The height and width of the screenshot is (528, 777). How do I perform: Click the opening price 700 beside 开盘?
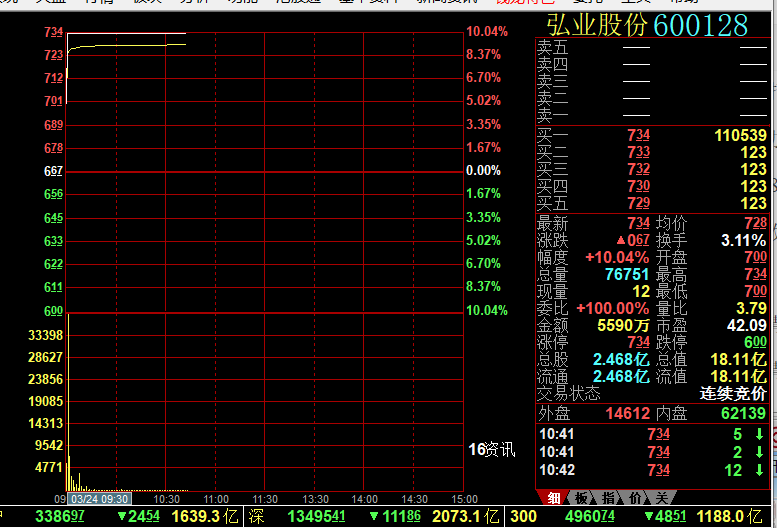(755, 258)
